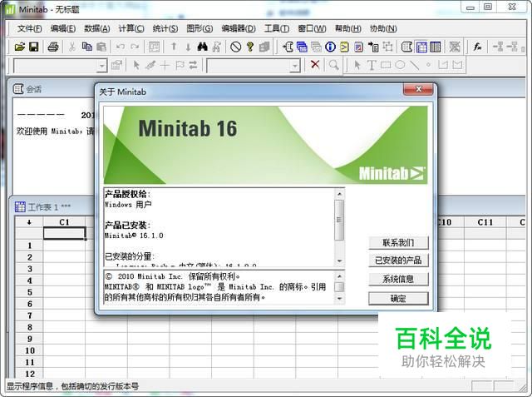Click the C1 column name cell
The height and width of the screenshot is (397, 532).
pyautogui.click(x=64, y=233)
